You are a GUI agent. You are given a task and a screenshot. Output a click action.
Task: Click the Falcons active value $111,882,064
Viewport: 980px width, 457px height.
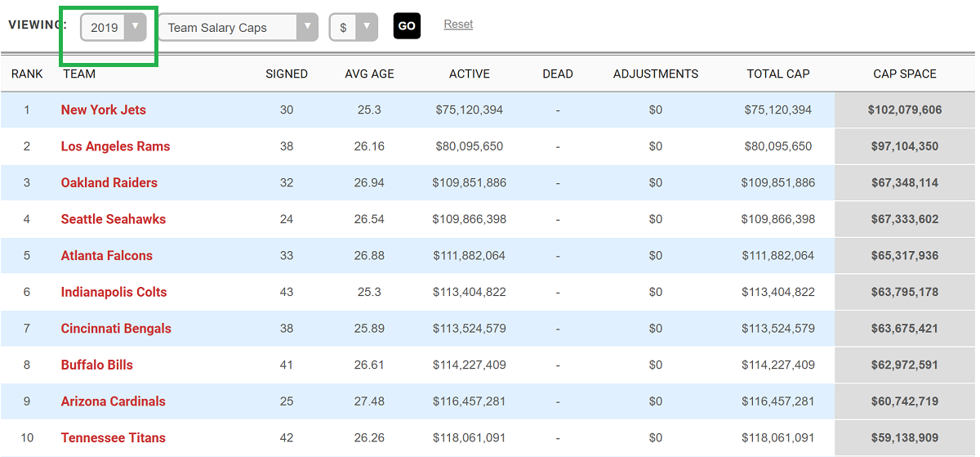click(x=470, y=255)
